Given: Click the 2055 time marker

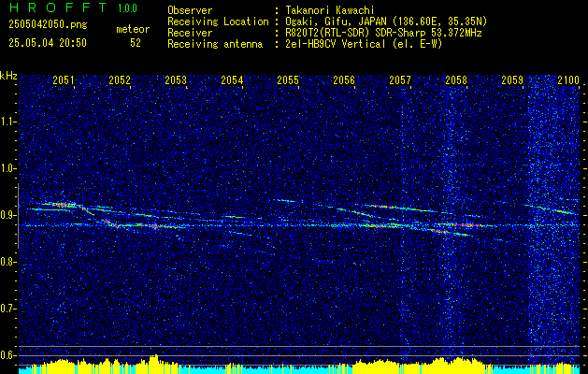Looking at the screenshot, I should click(x=288, y=79).
